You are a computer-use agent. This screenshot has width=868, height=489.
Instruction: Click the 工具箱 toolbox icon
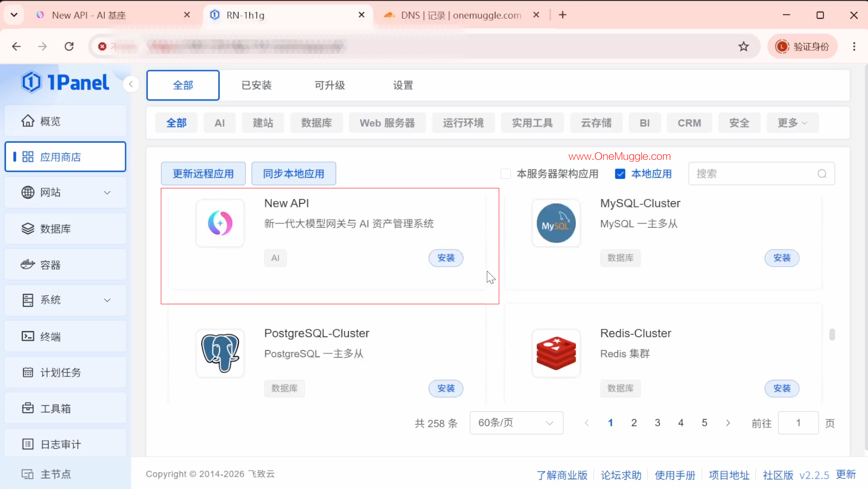28,408
